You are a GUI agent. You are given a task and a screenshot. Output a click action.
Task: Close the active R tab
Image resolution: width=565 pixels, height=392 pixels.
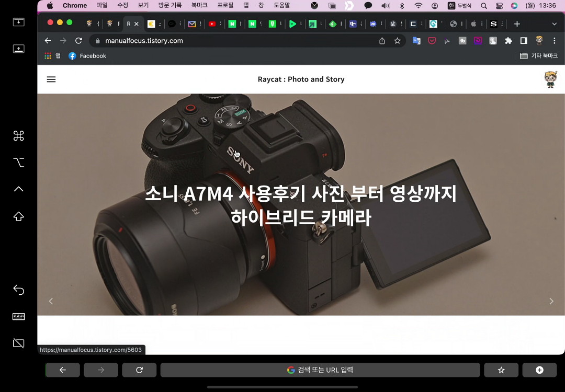click(137, 24)
